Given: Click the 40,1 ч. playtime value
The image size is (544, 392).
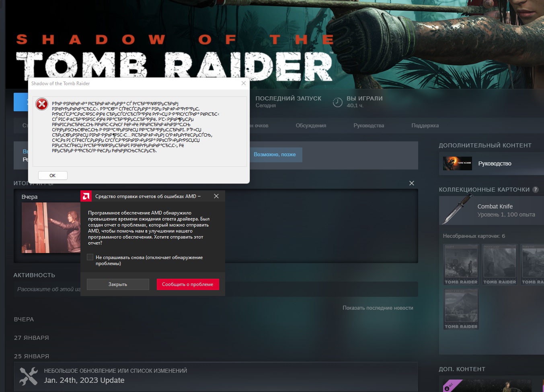Looking at the screenshot, I should click(355, 106).
